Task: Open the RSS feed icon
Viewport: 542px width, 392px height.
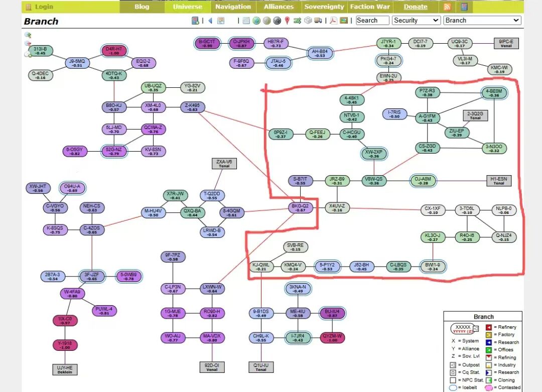Action: (447, 7)
